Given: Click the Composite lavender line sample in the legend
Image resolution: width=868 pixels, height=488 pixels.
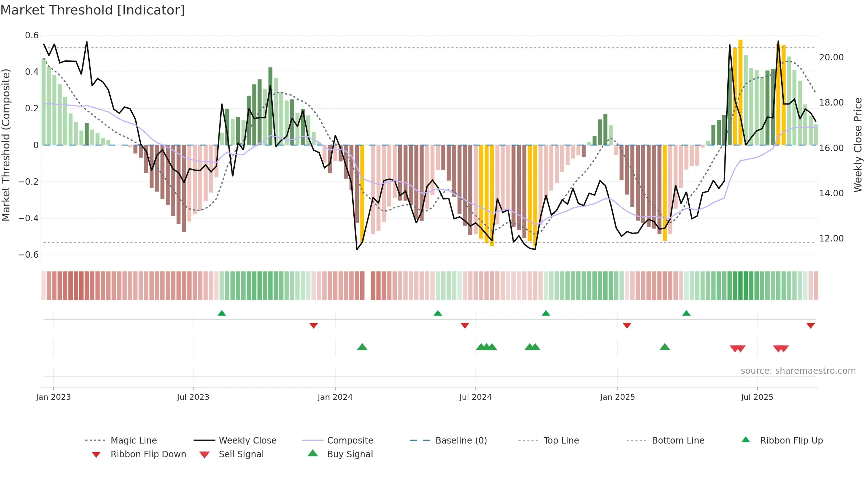Looking at the screenshot, I should click(312, 440).
